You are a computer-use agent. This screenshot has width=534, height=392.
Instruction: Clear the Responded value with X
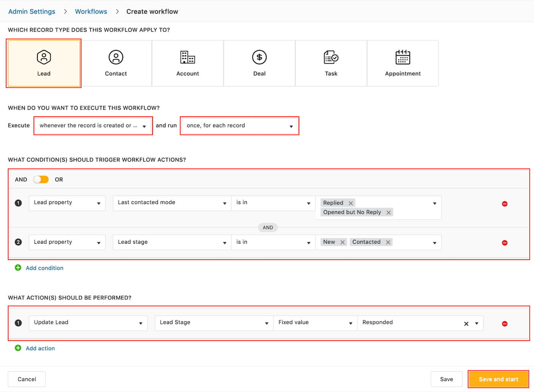[x=466, y=324]
